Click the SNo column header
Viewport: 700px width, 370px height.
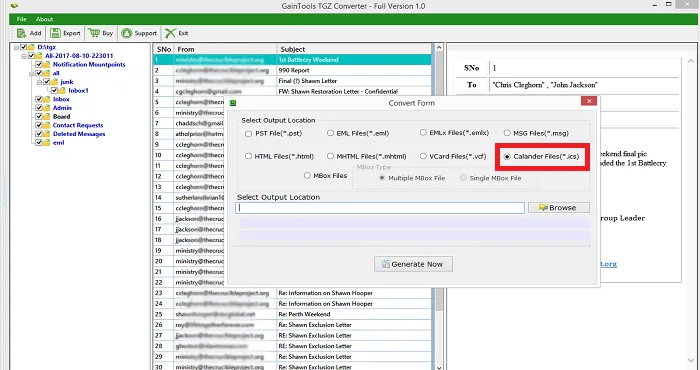click(163, 49)
